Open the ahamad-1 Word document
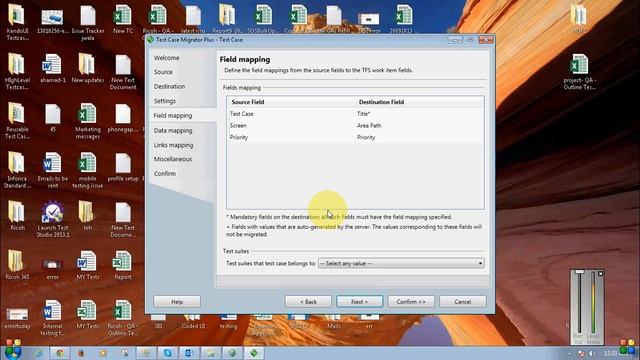 point(53,68)
